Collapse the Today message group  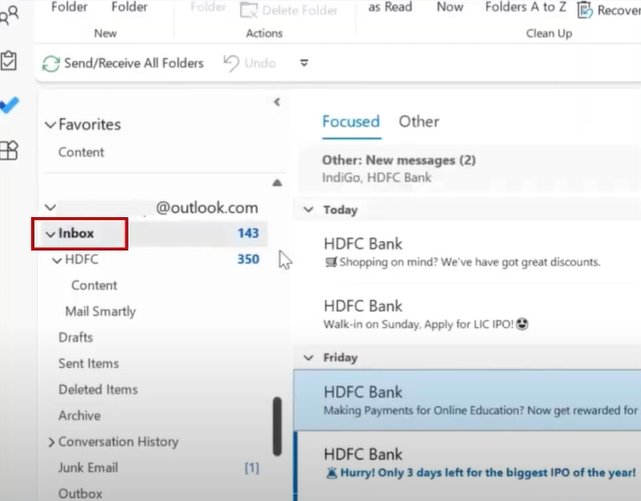pyautogui.click(x=309, y=210)
